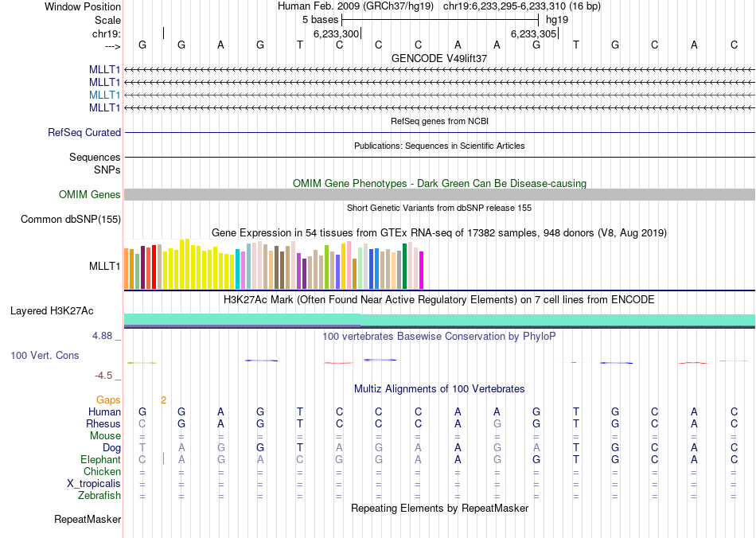The image size is (756, 538).
Task: Open the RefSeq genes from NCBI title
Action: click(x=439, y=121)
